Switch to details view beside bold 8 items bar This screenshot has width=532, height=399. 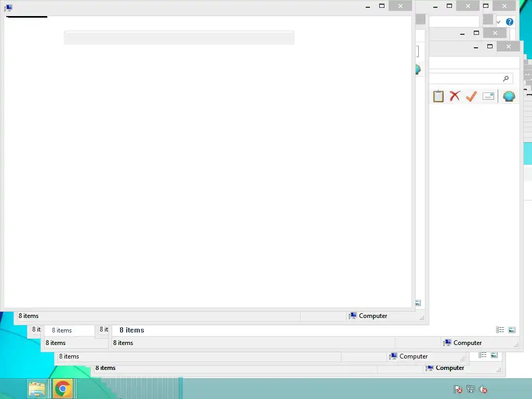pos(500,330)
